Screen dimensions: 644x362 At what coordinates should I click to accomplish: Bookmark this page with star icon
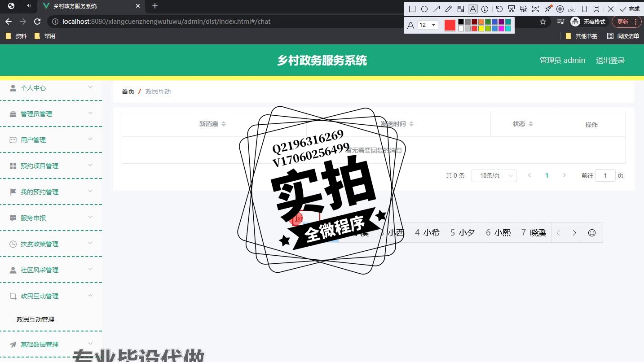click(543, 22)
